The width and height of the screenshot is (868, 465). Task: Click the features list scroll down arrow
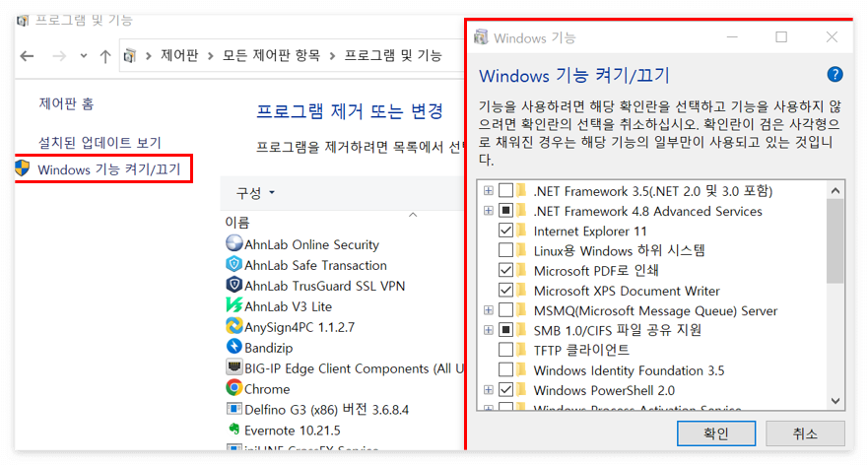(x=835, y=401)
